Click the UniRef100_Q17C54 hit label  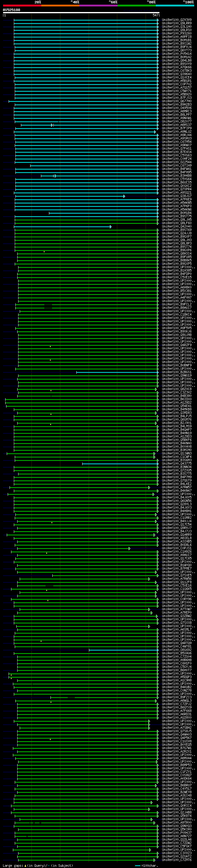tap(177, 525)
